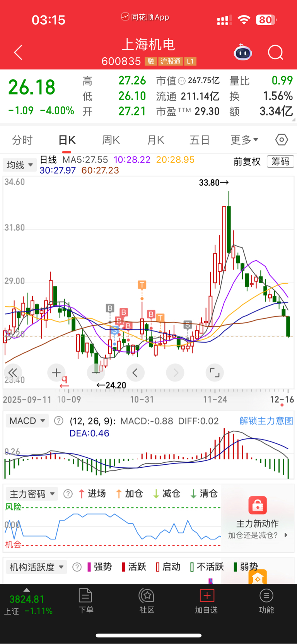The image size is (297, 644).
Task: Tap the L1 data level badge
Action: (190, 62)
